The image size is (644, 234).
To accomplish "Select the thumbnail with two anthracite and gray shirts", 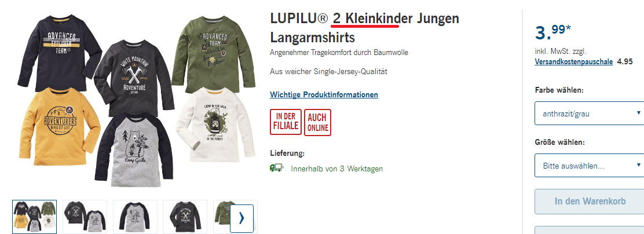I will [85, 217].
